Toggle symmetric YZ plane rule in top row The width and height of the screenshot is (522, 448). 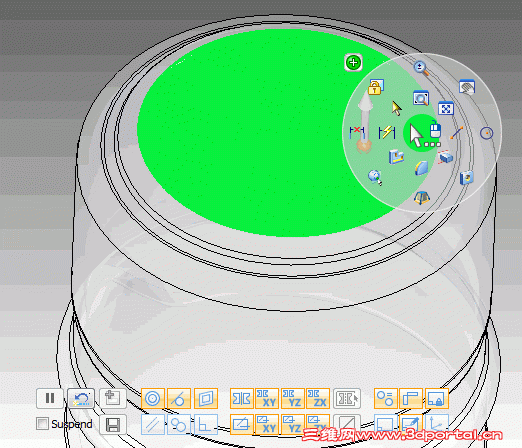tap(293, 398)
